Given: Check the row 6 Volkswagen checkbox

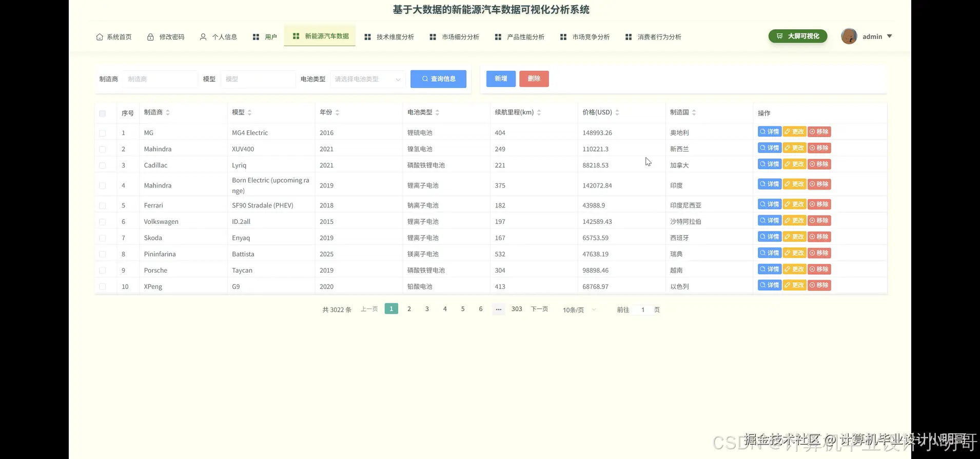Looking at the screenshot, I should [x=103, y=222].
